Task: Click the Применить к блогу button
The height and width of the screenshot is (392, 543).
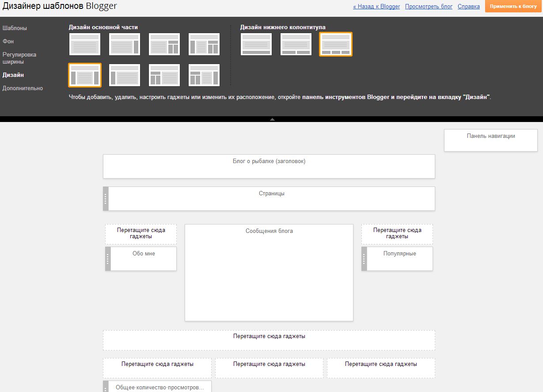Action: click(513, 7)
